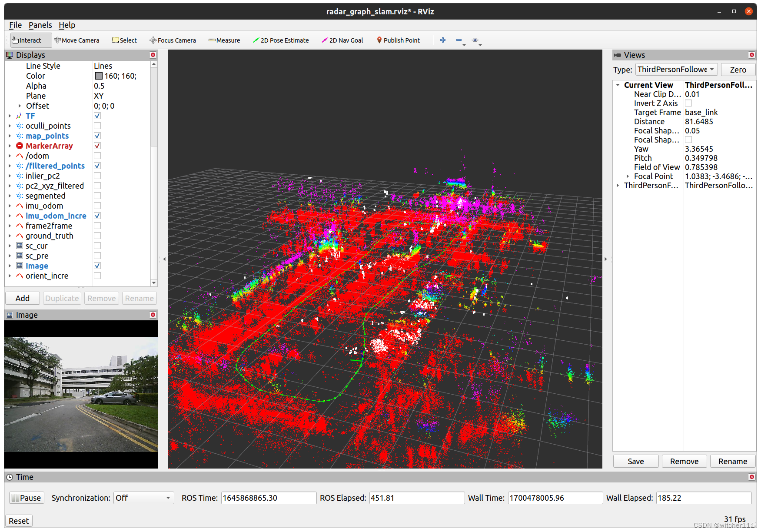The width and height of the screenshot is (761, 532).
Task: Click the oculli_points point cloud icon
Action: point(20,126)
